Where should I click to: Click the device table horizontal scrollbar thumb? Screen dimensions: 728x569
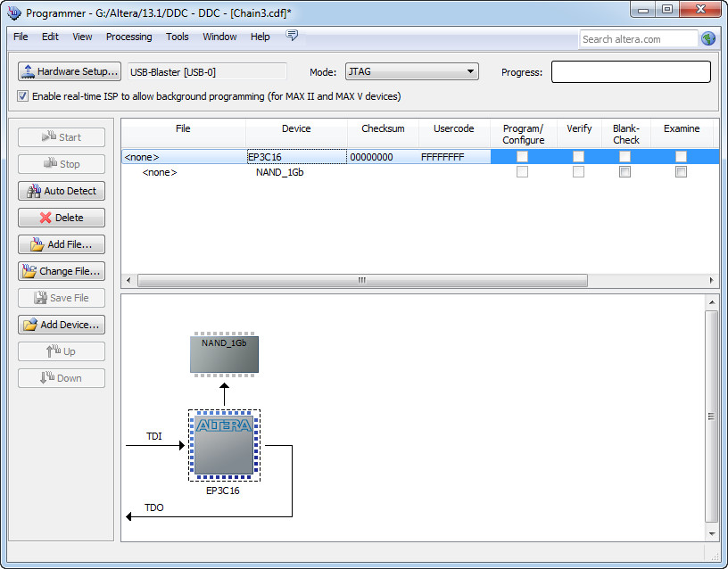tap(362, 280)
